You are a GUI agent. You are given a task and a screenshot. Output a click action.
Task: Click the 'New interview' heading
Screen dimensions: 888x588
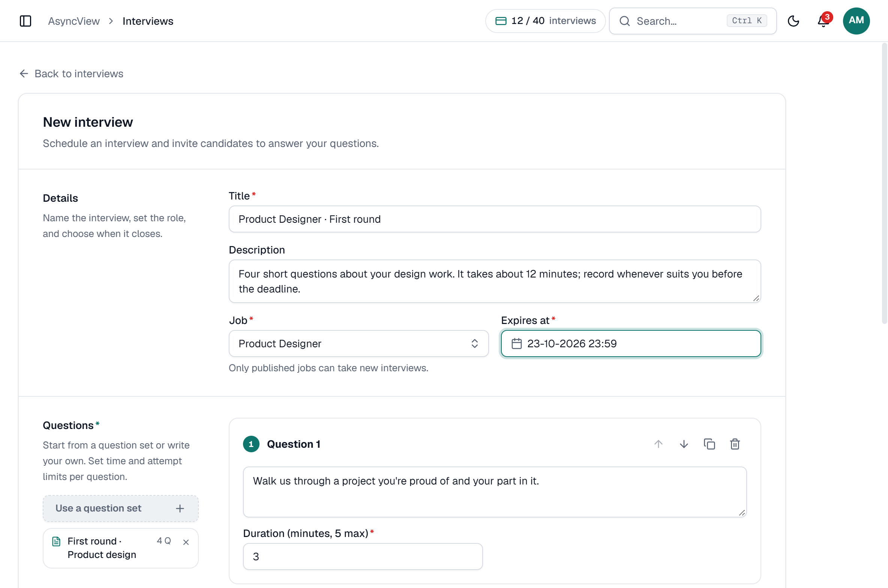coord(88,122)
